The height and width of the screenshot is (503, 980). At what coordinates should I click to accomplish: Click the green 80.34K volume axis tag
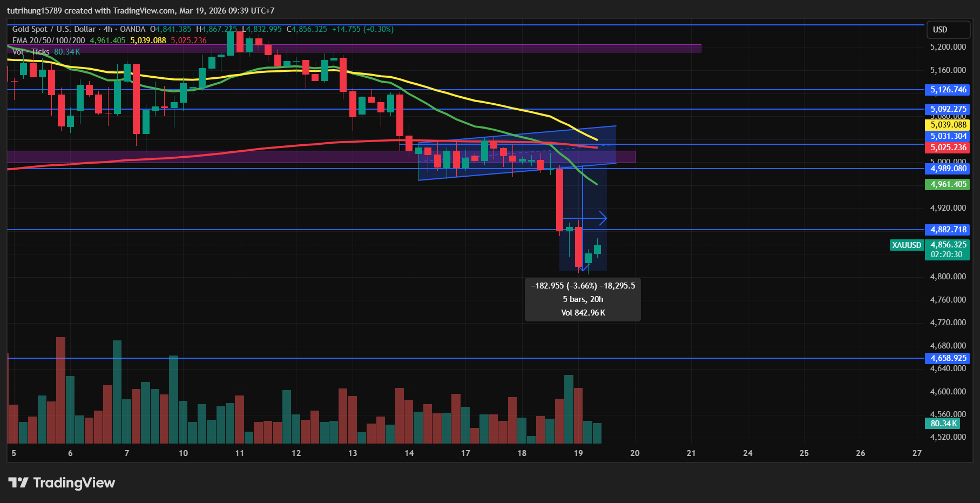tap(943, 424)
